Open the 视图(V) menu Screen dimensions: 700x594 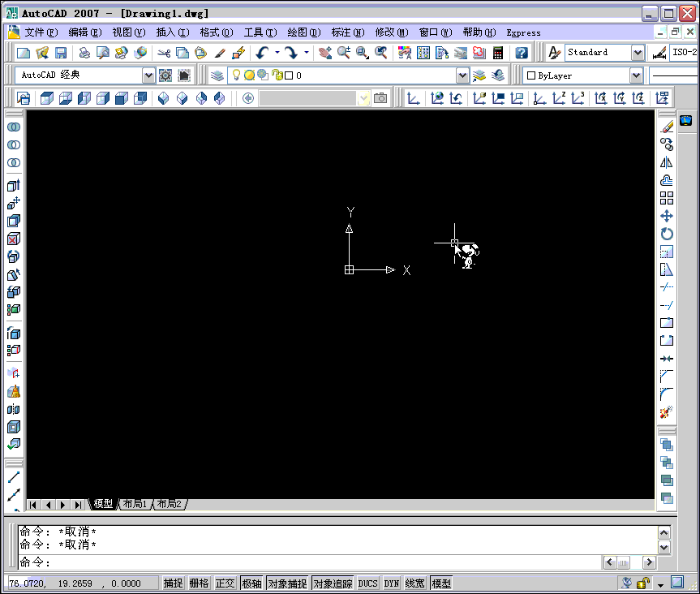129,32
